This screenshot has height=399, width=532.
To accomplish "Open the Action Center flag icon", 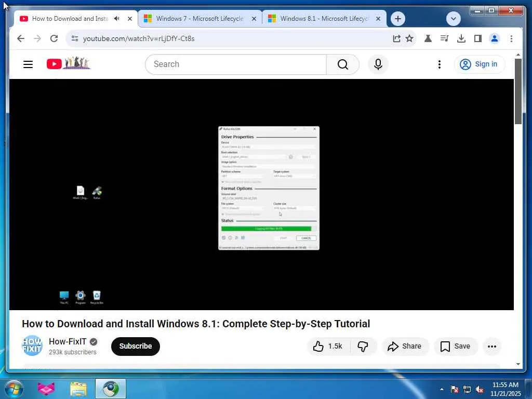I will coord(455,389).
